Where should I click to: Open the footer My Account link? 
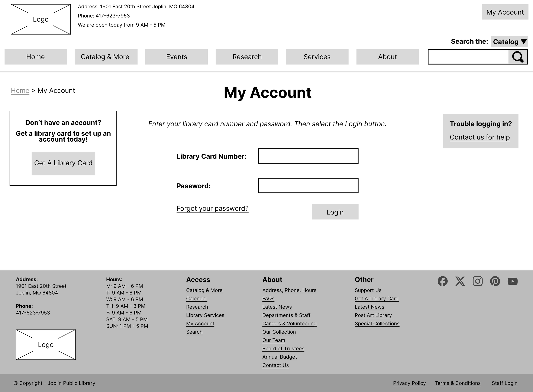pyautogui.click(x=200, y=323)
